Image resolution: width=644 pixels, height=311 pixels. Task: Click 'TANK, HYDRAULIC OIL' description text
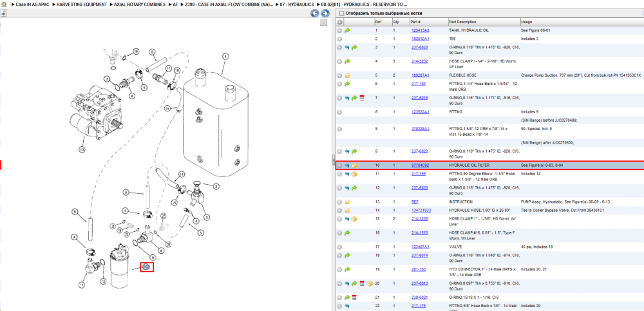point(469,30)
